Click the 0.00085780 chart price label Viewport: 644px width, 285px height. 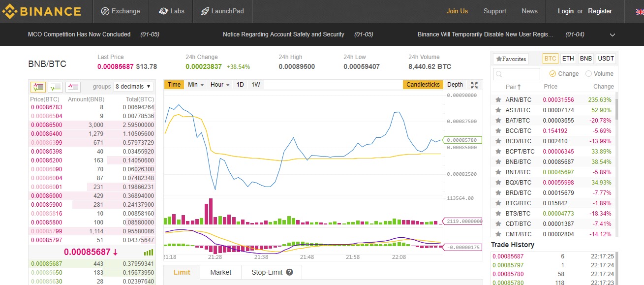pyautogui.click(x=462, y=140)
